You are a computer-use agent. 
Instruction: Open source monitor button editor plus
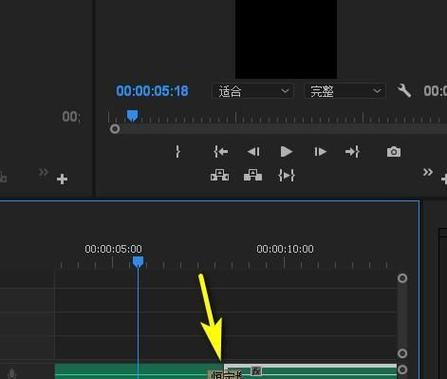[x=62, y=179]
